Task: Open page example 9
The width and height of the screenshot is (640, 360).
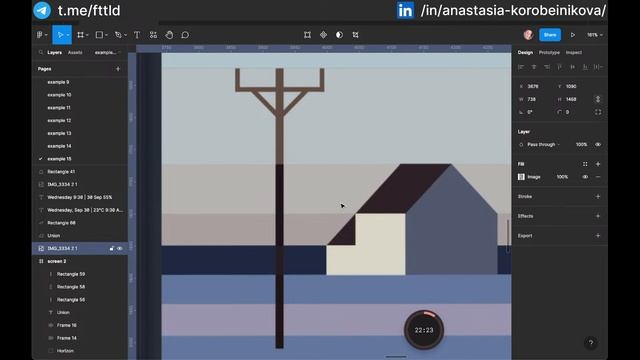Action: coord(58,82)
